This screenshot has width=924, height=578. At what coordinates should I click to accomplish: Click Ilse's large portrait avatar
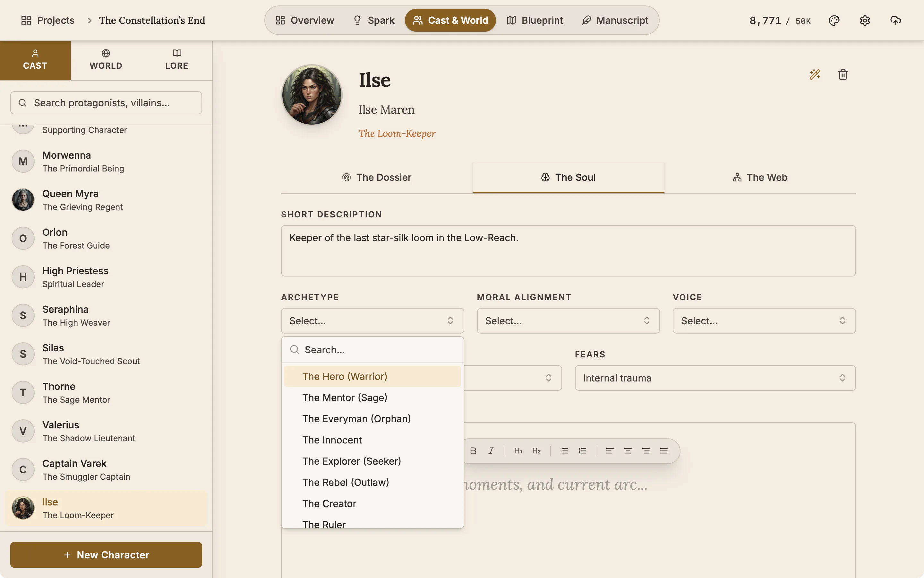312,95
